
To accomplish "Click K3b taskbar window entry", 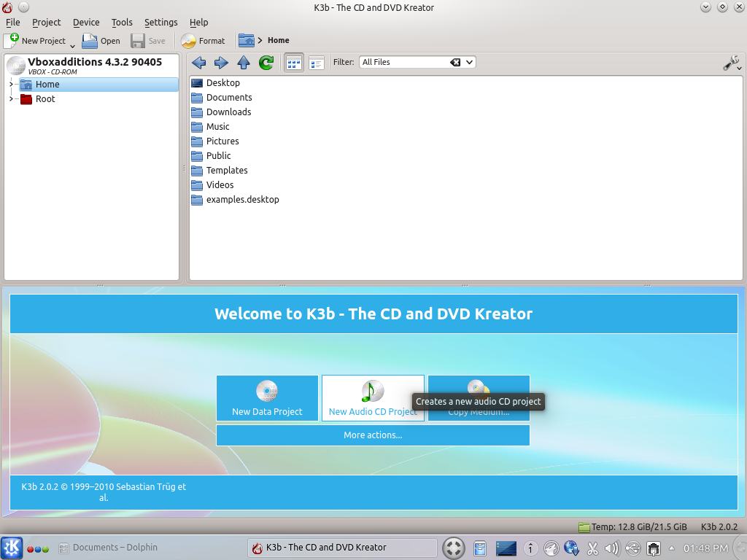I will pyautogui.click(x=343, y=548).
